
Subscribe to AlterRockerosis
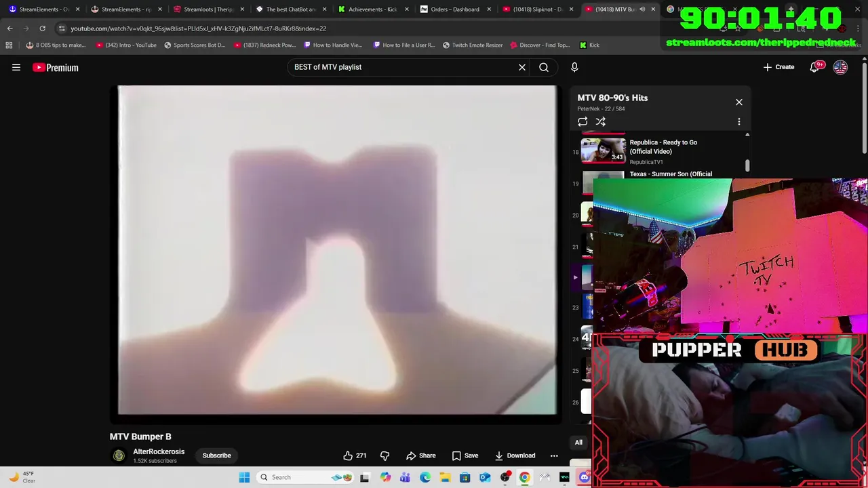217,455
